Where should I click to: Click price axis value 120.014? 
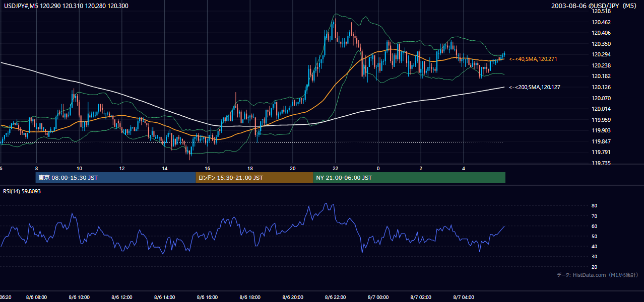click(601, 109)
